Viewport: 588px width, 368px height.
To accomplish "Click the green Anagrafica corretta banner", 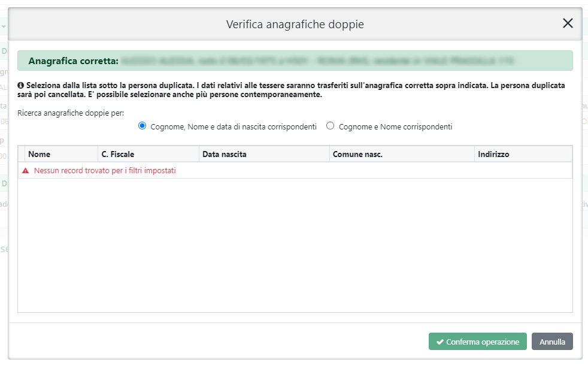I will [295, 61].
